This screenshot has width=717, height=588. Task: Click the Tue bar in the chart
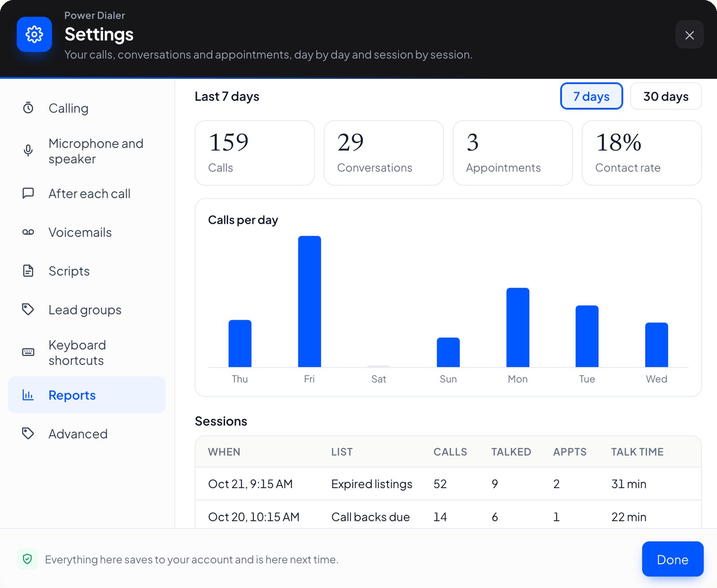click(587, 336)
